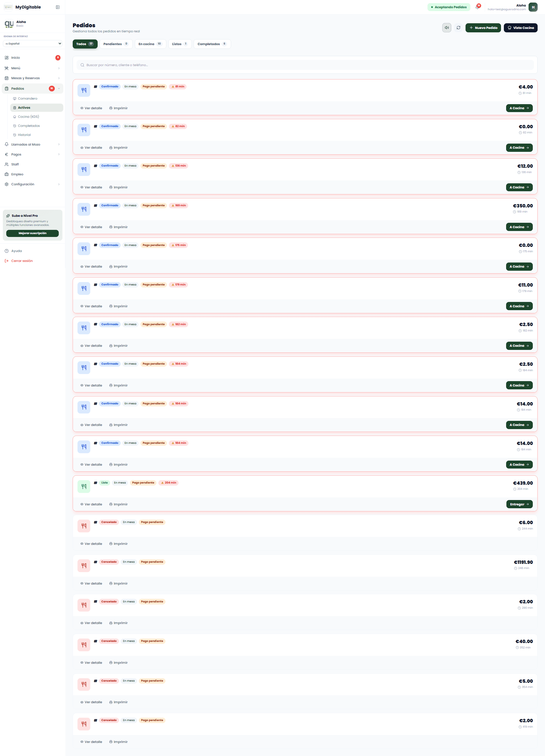The width and height of the screenshot is (545, 756).
Task: Open Completados in the sidebar
Action: (x=36, y=126)
